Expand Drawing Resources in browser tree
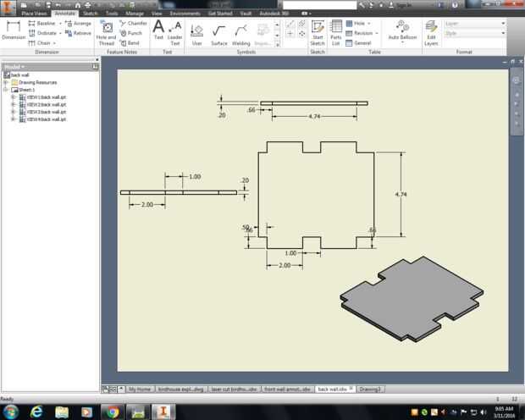 (5, 82)
